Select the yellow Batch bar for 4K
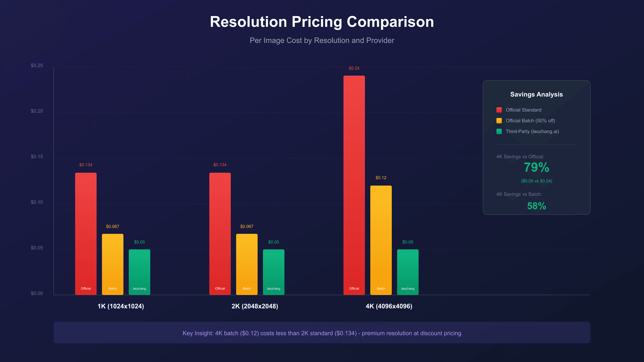 [x=381, y=240]
